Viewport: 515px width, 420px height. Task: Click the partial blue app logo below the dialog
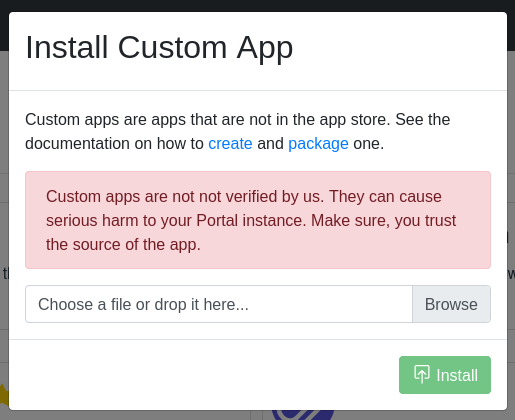(303, 415)
